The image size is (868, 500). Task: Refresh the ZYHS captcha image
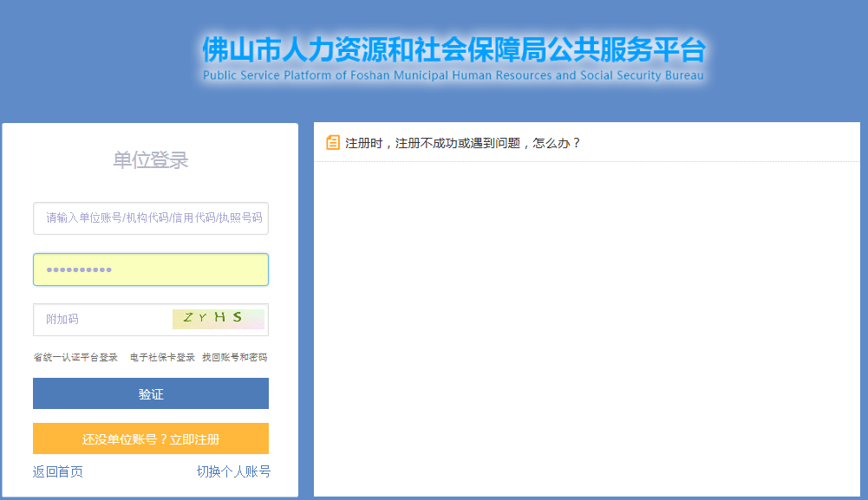point(219,319)
